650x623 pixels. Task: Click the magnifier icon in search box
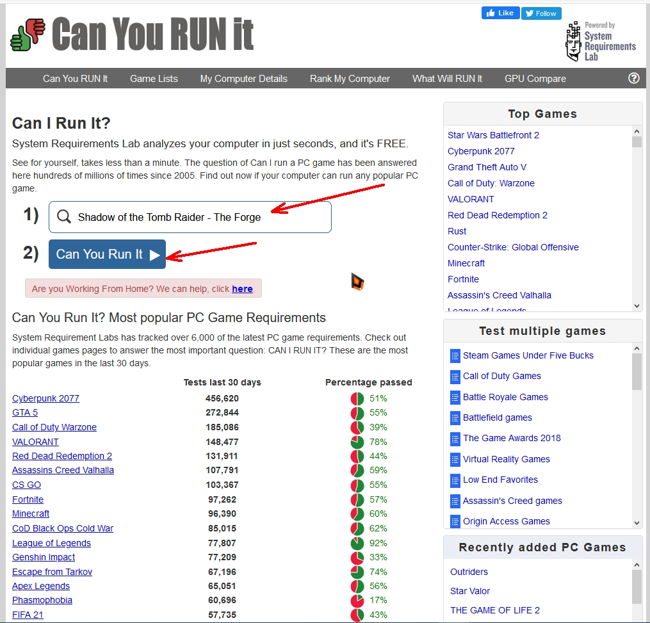click(x=64, y=216)
